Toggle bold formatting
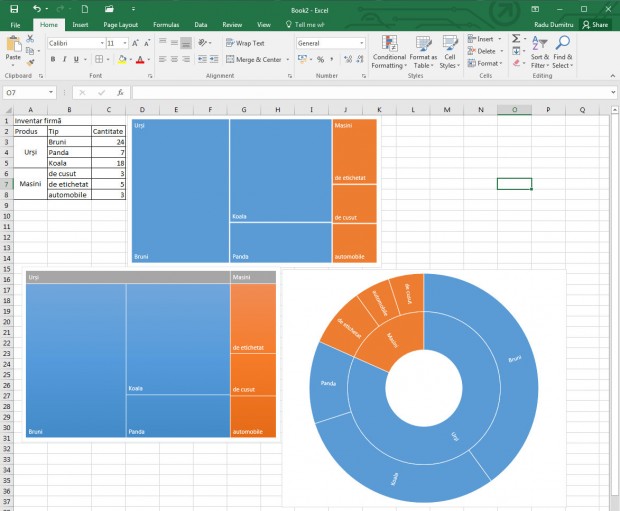This screenshot has height=511, width=620. pos(52,59)
